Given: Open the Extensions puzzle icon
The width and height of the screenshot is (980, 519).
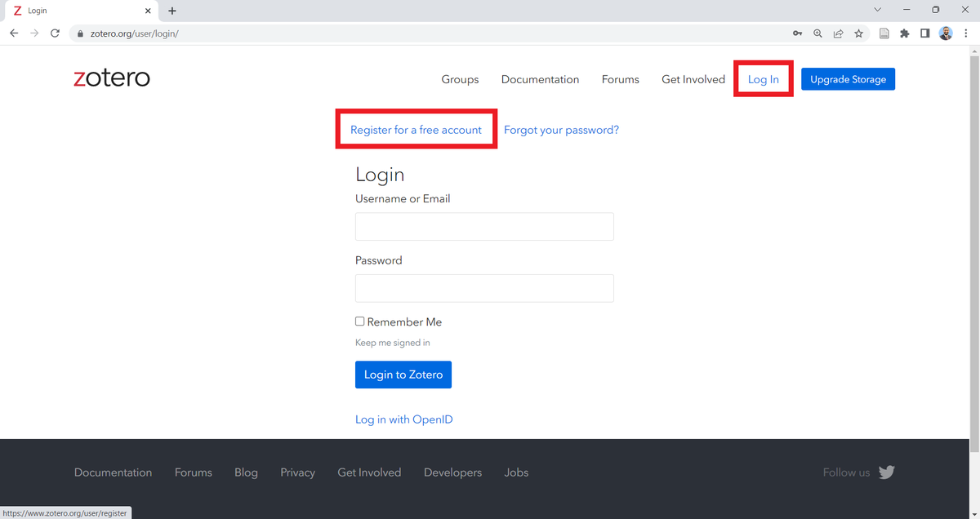Looking at the screenshot, I should pos(905,33).
